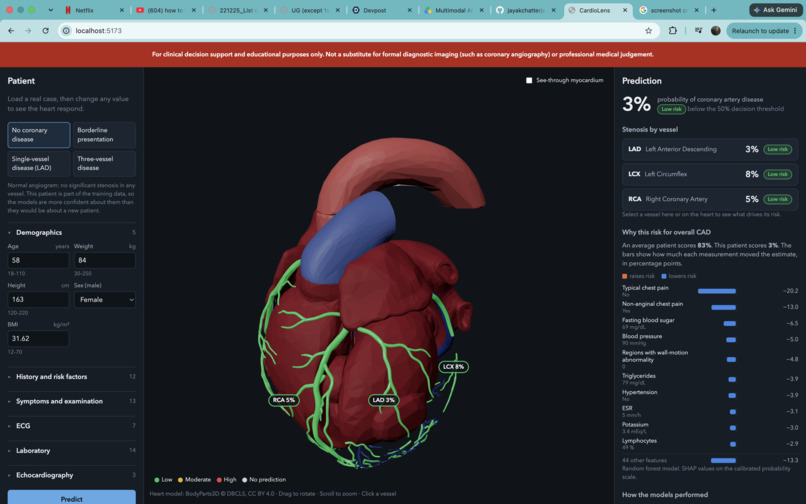
Task: Click the BMI field showing 31.62
Action: tap(38, 338)
